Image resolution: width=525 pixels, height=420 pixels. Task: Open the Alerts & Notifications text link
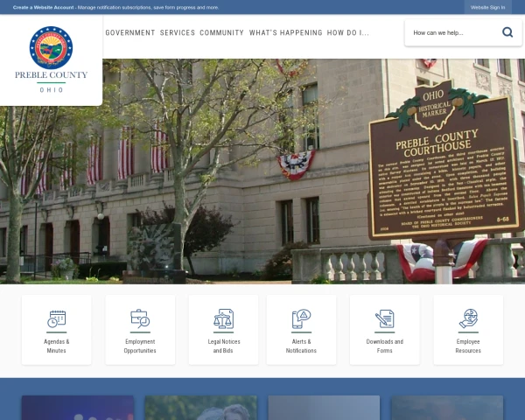(x=301, y=346)
